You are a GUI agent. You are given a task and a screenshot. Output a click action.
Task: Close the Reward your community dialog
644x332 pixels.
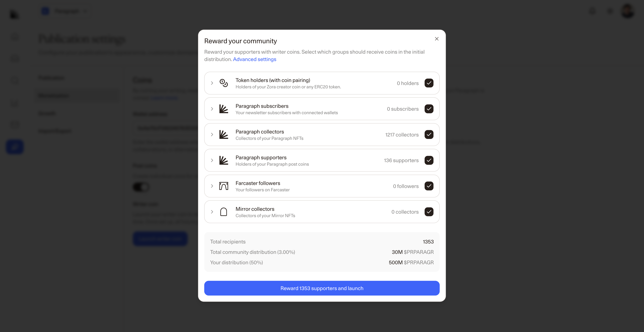[x=437, y=39]
